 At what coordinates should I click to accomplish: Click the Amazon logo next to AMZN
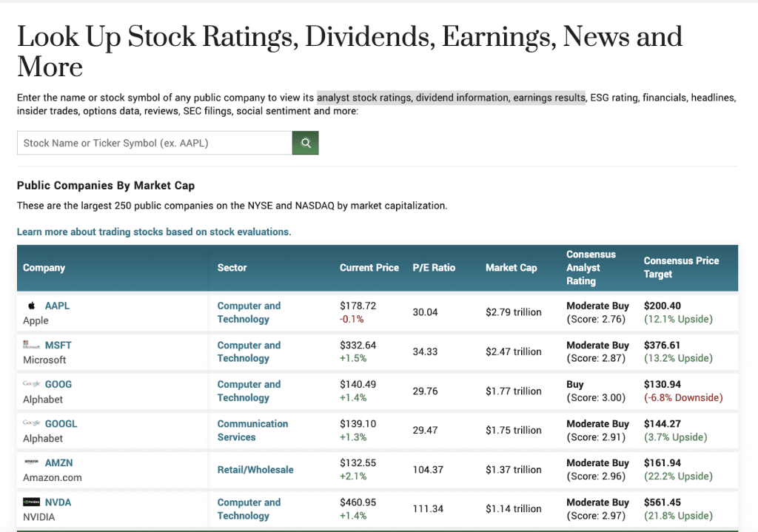coord(30,462)
